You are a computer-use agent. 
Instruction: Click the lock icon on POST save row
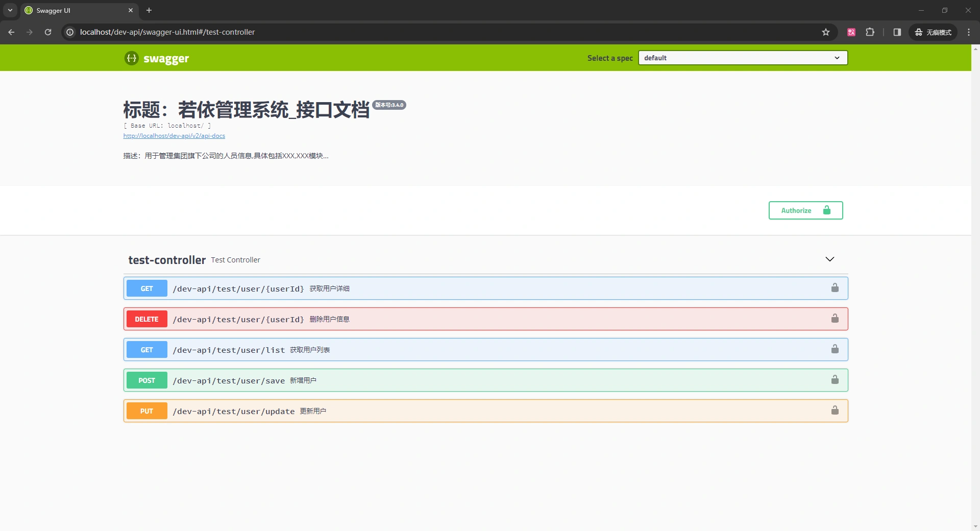tap(835, 380)
